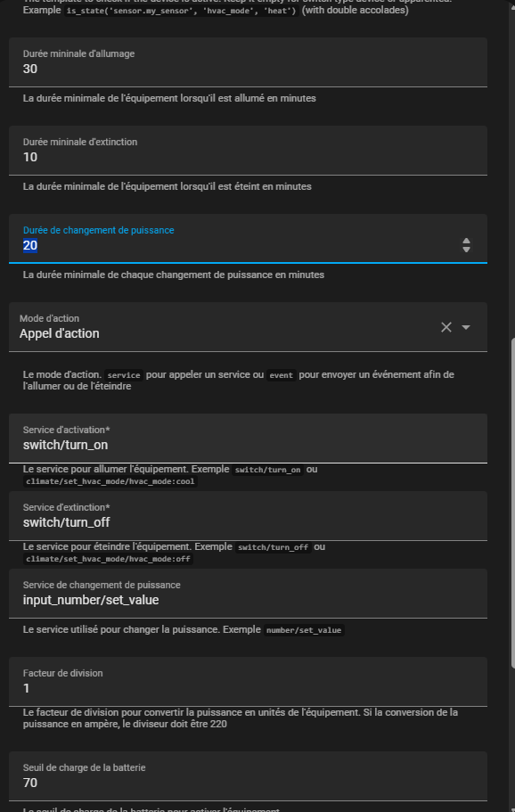
Task: Increase Durée de changement de puissance with up arrow
Action: [466, 241]
